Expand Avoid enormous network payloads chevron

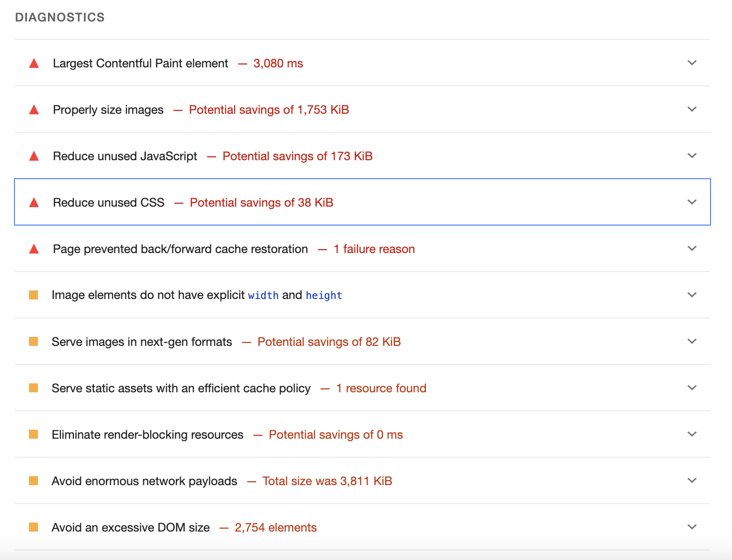[x=692, y=481]
